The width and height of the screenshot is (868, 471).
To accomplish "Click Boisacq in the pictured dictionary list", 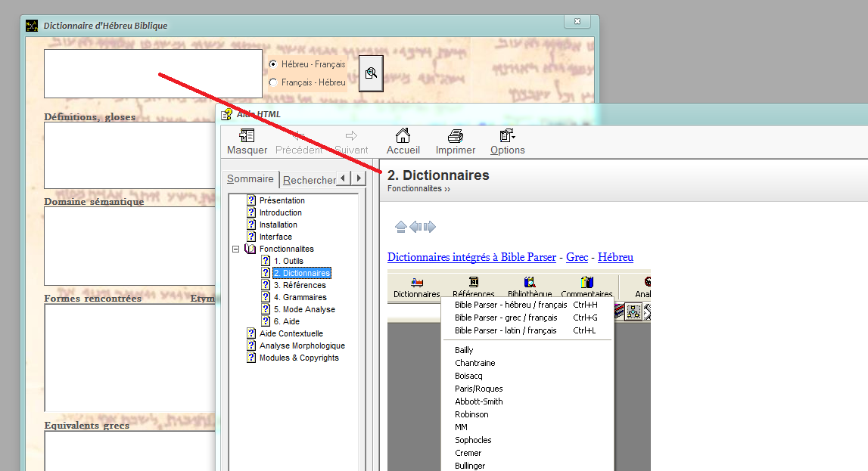I will [468, 376].
